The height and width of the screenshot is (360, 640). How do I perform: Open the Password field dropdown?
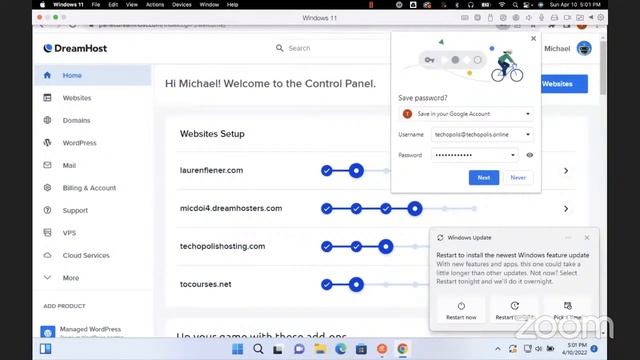[x=513, y=155]
